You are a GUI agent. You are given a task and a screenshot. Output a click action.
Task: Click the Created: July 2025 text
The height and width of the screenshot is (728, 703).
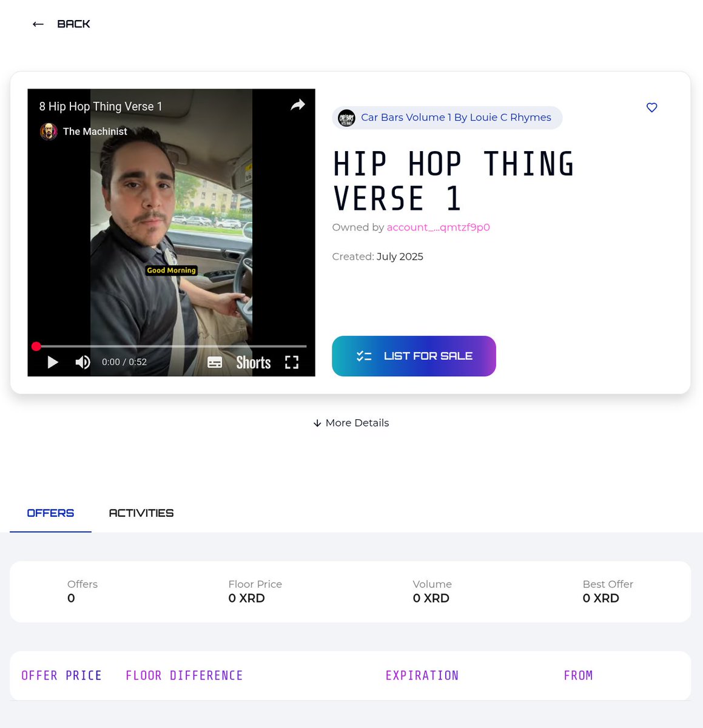[x=377, y=257]
